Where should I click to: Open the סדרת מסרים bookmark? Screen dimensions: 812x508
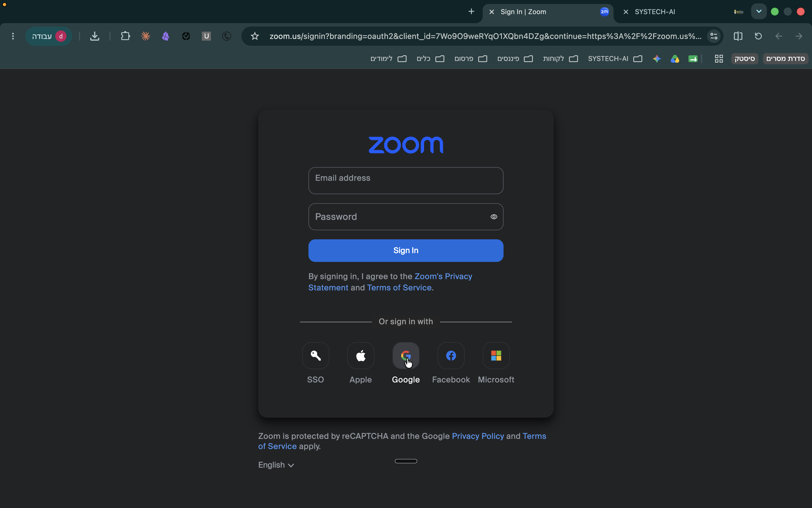tap(785, 59)
